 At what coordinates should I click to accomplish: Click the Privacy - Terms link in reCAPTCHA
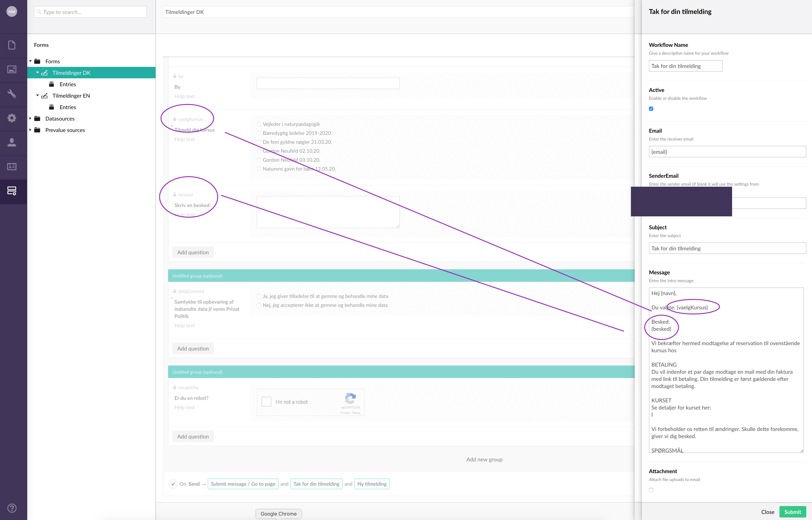[x=350, y=413]
